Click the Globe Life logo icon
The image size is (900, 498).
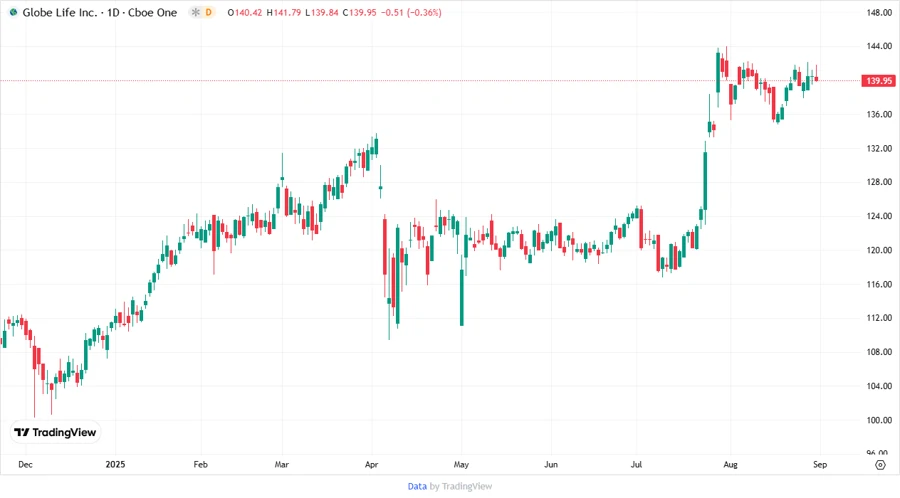pos(13,12)
